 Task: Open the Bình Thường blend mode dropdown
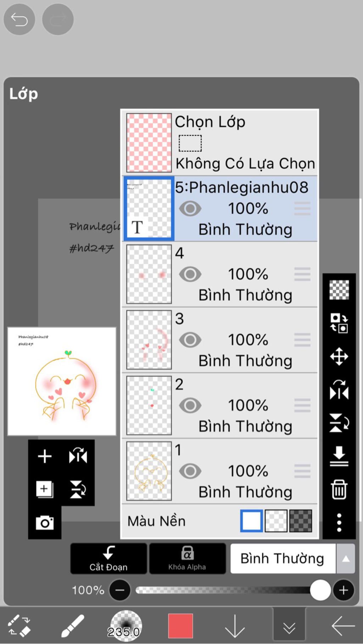point(283,559)
